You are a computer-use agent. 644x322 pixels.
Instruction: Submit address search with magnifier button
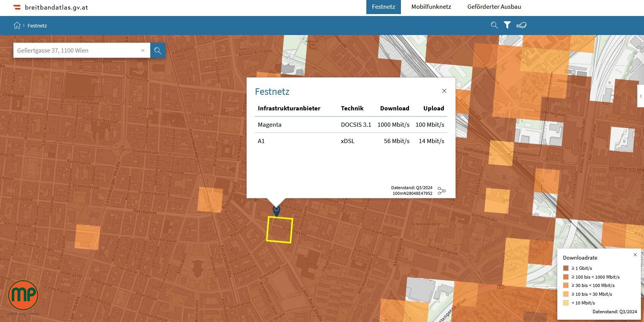[x=157, y=50]
